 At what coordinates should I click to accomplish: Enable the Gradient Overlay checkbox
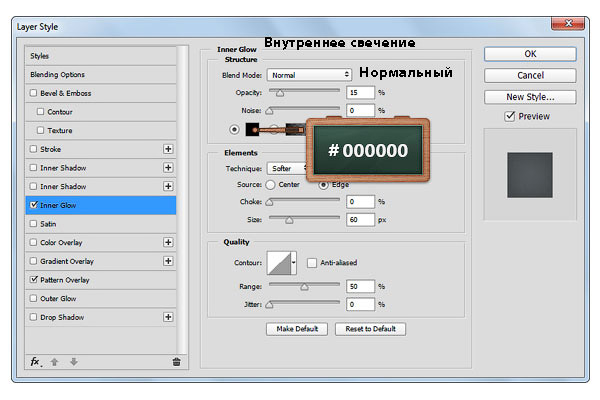34,261
